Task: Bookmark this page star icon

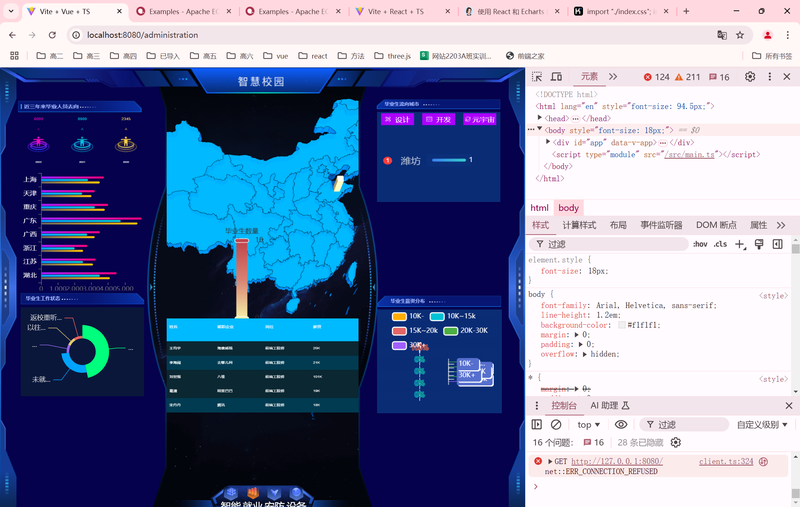Action: tap(740, 35)
